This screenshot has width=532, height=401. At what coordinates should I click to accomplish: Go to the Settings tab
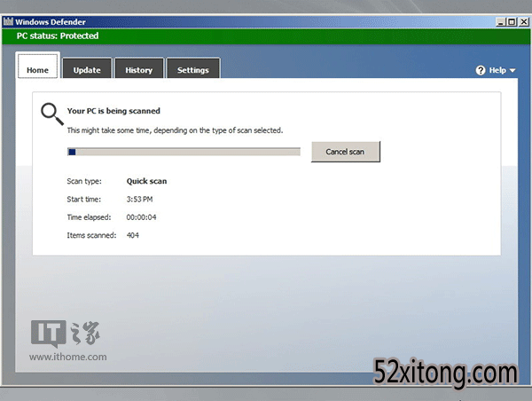point(192,69)
